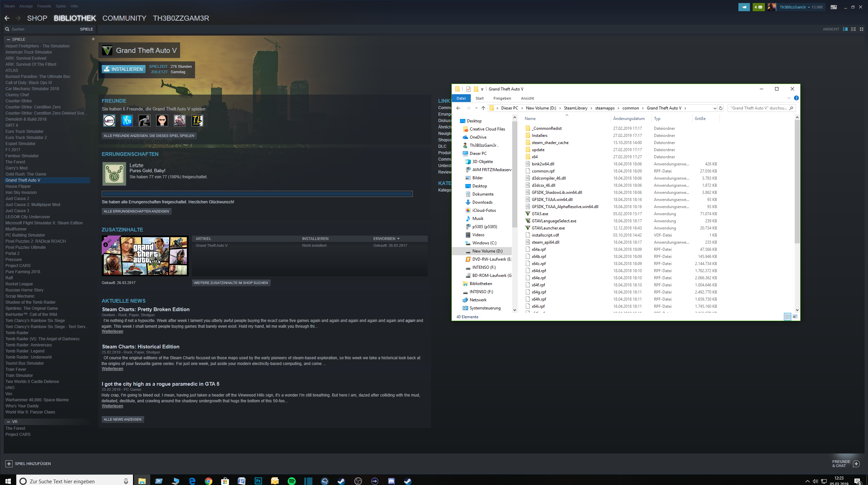Refresh the Explorer folder view

click(x=721, y=108)
